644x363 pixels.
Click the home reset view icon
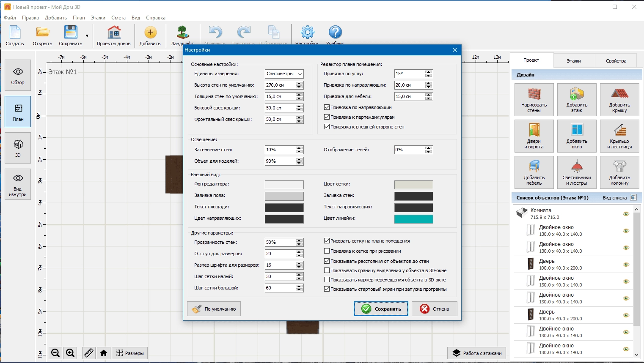pos(104,353)
